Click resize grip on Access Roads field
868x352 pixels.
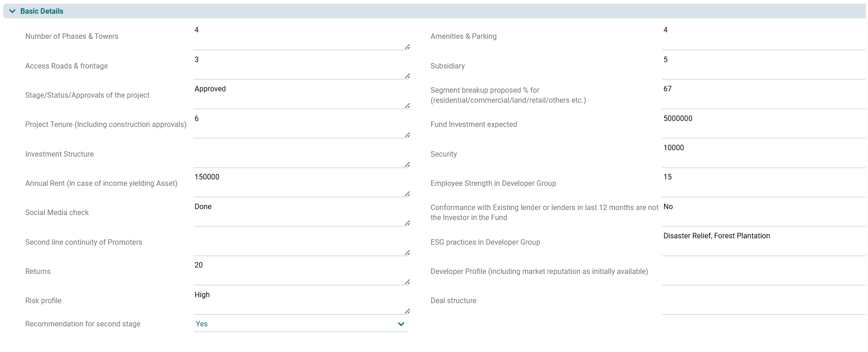click(407, 76)
